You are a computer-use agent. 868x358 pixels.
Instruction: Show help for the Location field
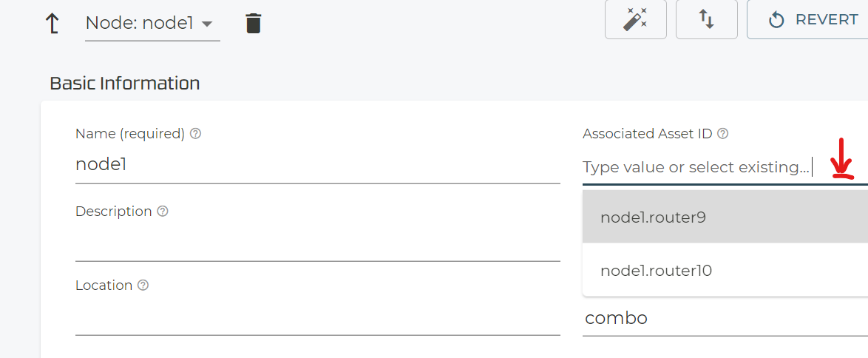click(143, 286)
